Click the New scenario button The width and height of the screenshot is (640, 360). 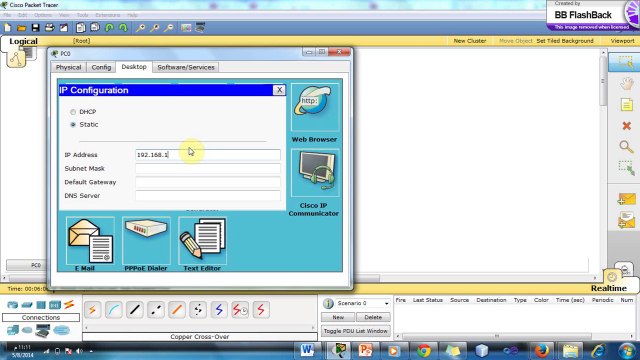(x=338, y=317)
